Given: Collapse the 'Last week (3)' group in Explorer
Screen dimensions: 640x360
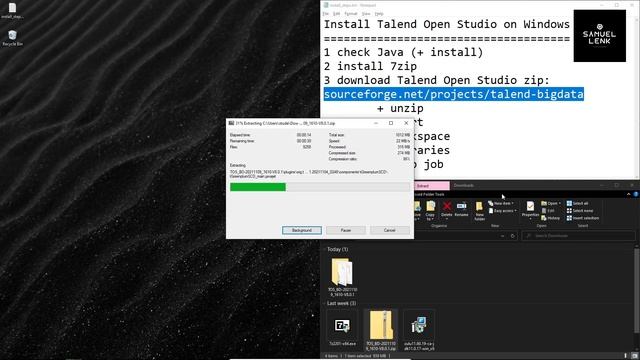Looking at the screenshot, I should (325, 303).
